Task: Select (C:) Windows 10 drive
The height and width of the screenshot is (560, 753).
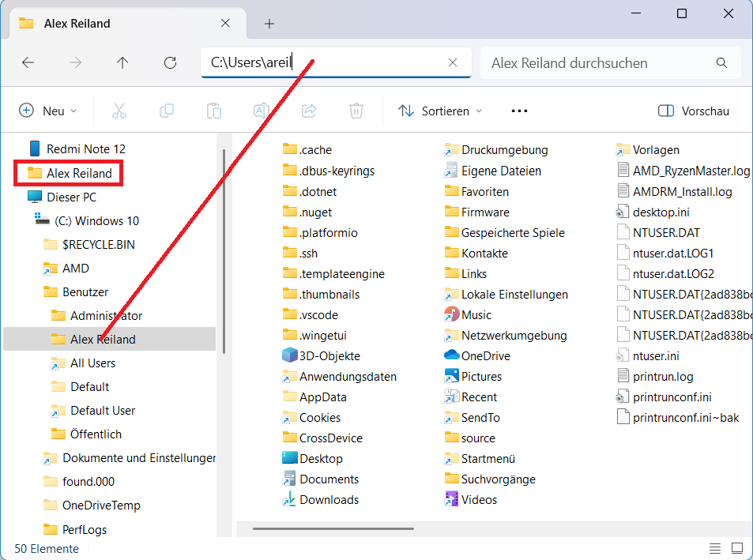Action: point(87,220)
